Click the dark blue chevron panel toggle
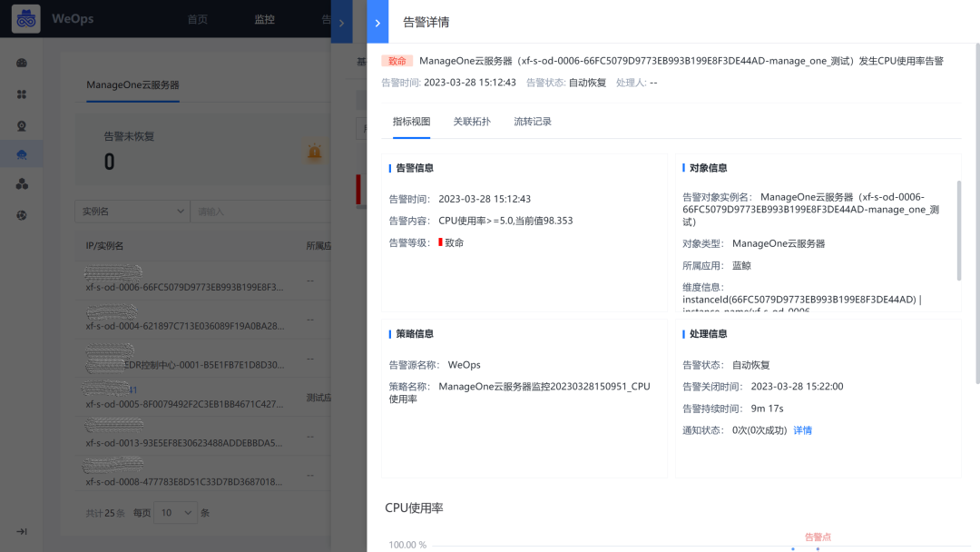The height and width of the screenshot is (552, 980). (x=341, y=23)
